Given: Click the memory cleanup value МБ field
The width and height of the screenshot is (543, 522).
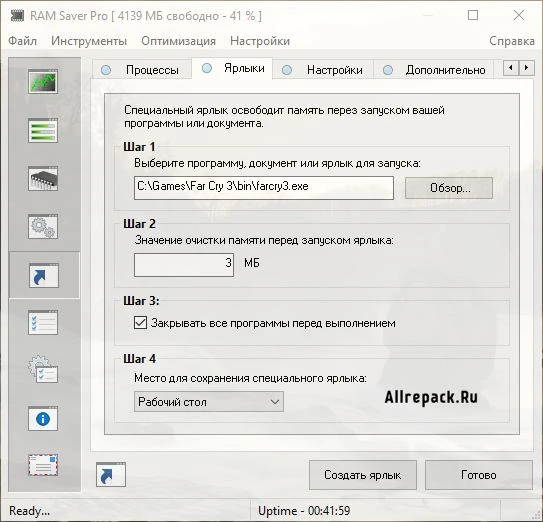Looking at the screenshot, I should point(184,265).
